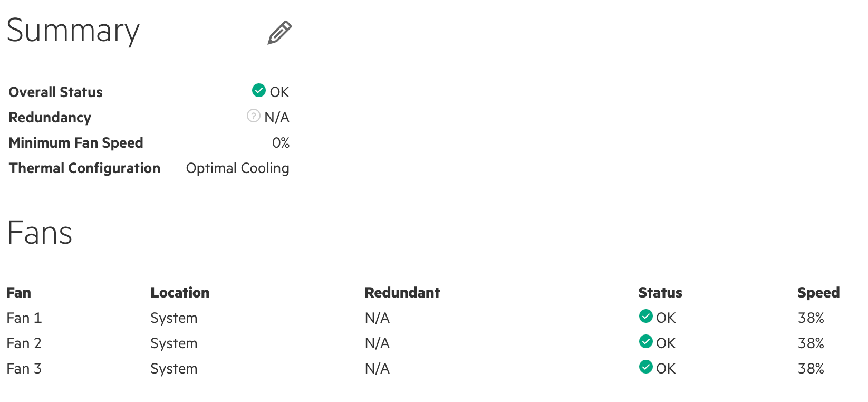Sort by the Redundant column header

[x=402, y=293]
